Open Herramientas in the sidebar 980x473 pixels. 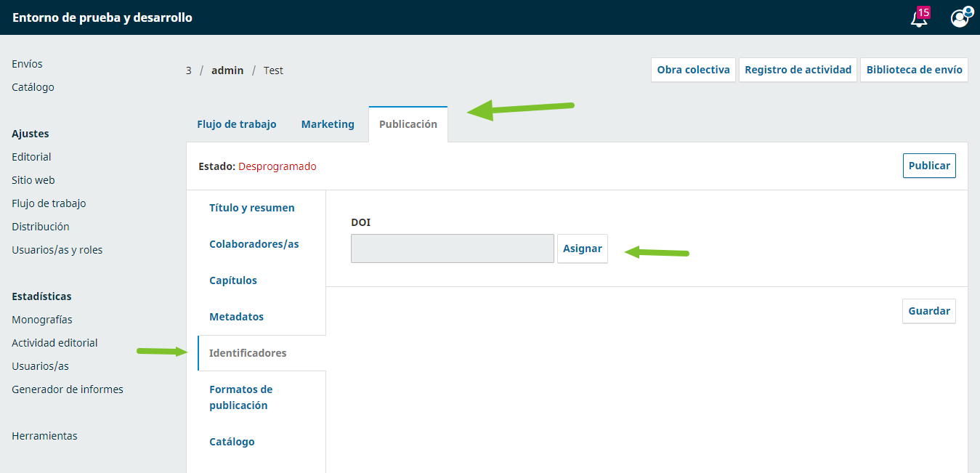click(x=44, y=436)
